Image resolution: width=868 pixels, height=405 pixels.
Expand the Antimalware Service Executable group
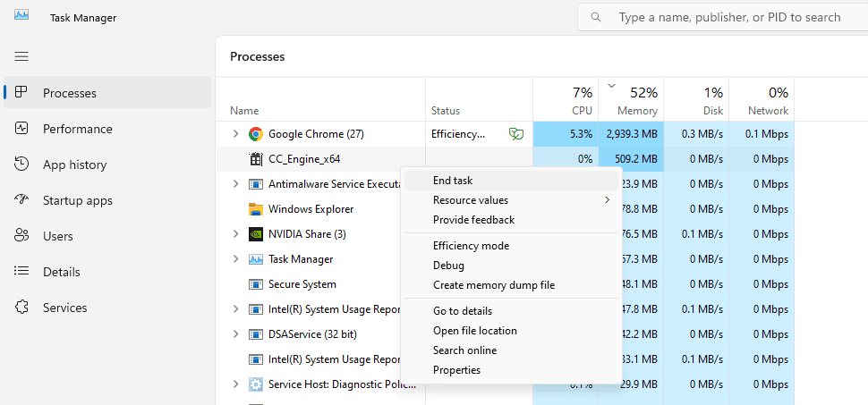(x=236, y=183)
